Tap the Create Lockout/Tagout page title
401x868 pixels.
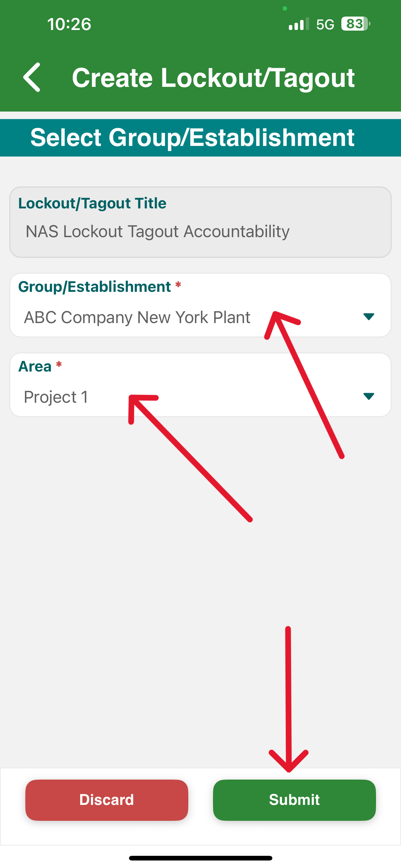[x=213, y=78]
